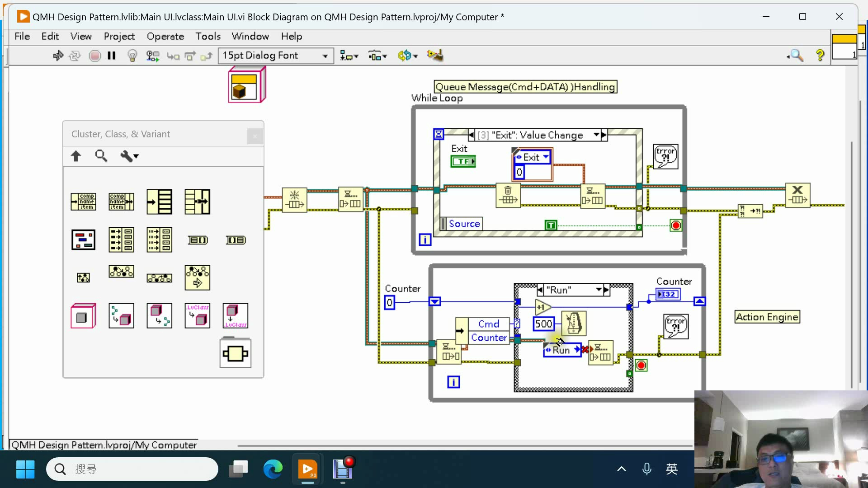Enable Highlight Execution light bulb

tap(132, 55)
